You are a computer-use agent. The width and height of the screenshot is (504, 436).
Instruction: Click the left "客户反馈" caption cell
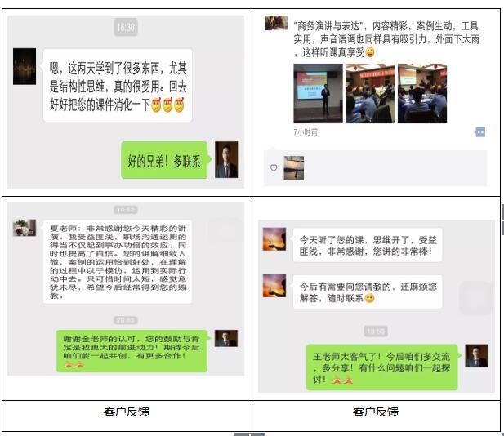click(x=127, y=412)
